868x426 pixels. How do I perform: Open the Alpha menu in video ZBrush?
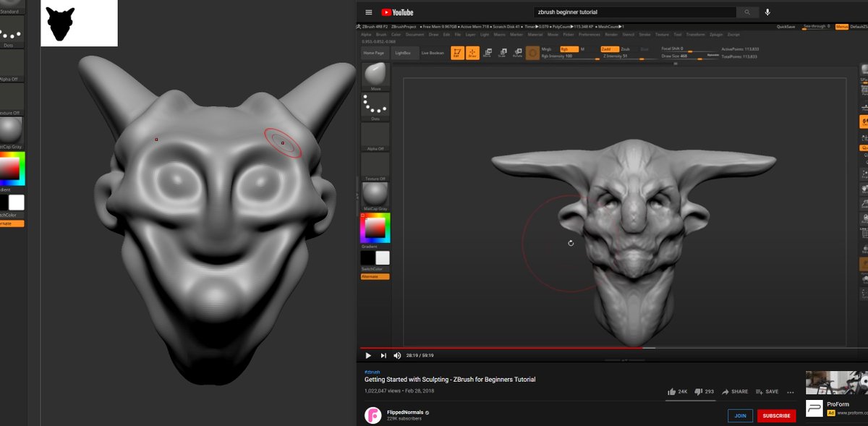coord(366,34)
